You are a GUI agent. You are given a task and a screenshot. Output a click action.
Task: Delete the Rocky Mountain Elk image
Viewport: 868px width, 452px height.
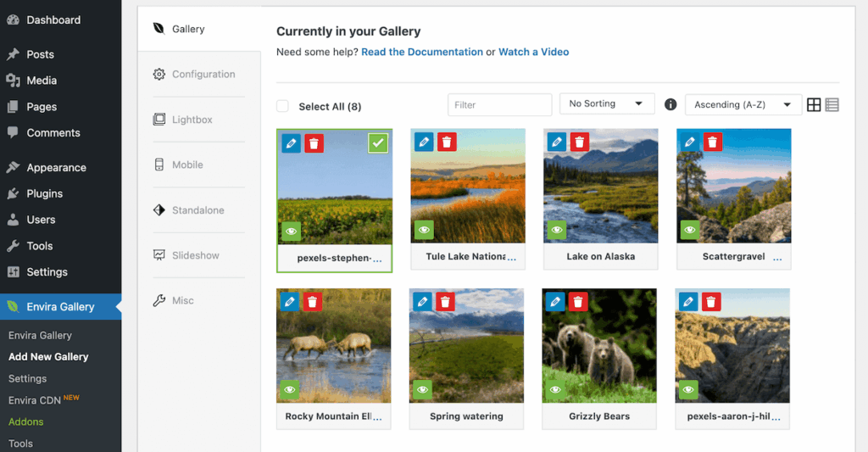coord(312,302)
